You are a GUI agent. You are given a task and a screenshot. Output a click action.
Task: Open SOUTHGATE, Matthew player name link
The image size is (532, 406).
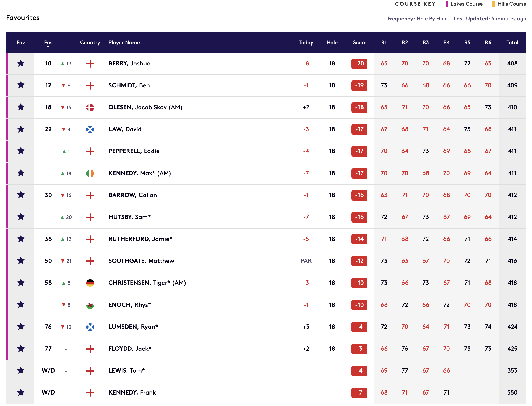[141, 261]
